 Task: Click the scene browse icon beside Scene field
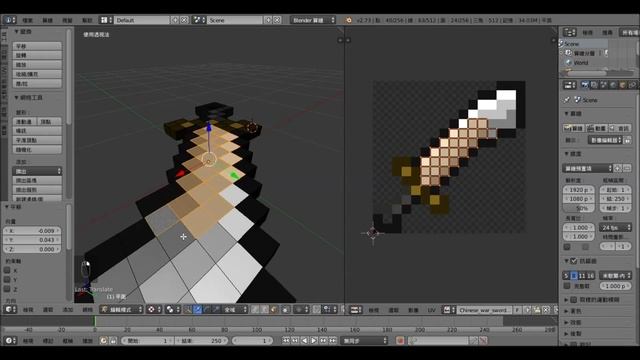199,20
